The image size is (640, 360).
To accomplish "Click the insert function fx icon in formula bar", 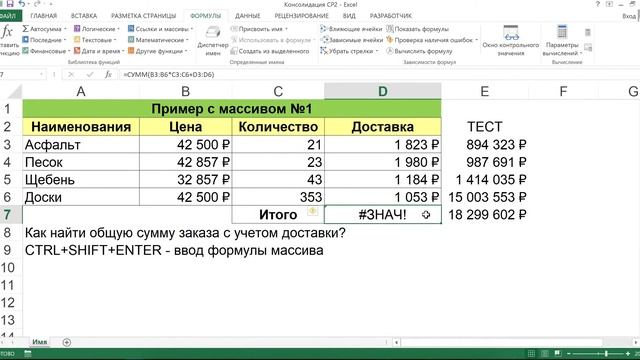I will (x=108, y=74).
